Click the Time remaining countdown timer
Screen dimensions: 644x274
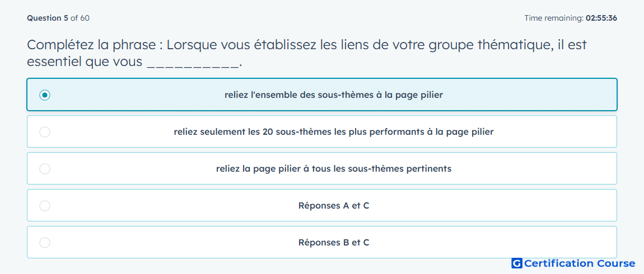[571, 18]
